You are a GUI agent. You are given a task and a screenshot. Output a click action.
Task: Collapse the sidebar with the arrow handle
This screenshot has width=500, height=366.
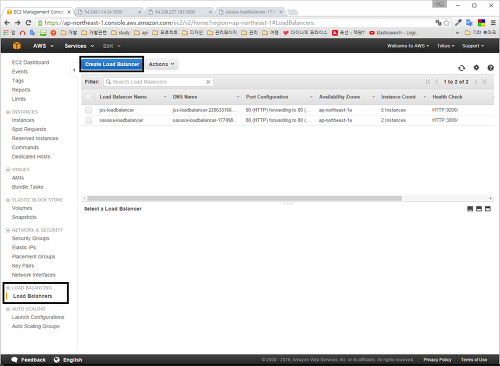click(x=74, y=70)
